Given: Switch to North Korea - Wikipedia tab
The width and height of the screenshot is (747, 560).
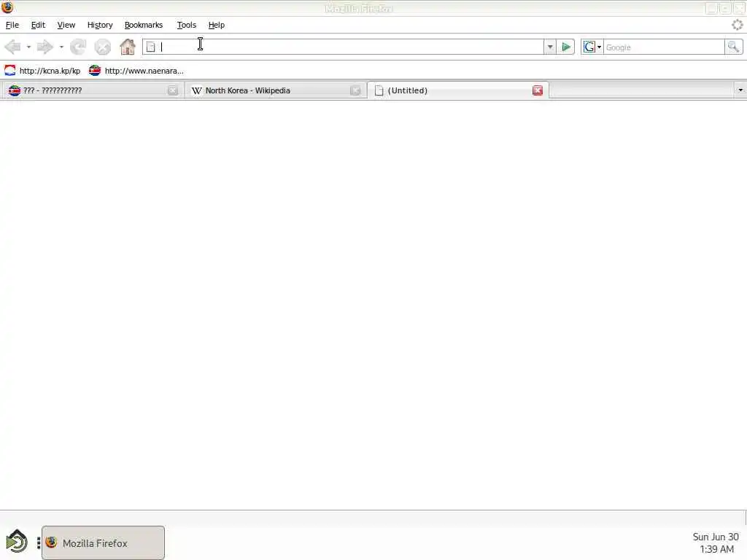Looking at the screenshot, I should 275,90.
